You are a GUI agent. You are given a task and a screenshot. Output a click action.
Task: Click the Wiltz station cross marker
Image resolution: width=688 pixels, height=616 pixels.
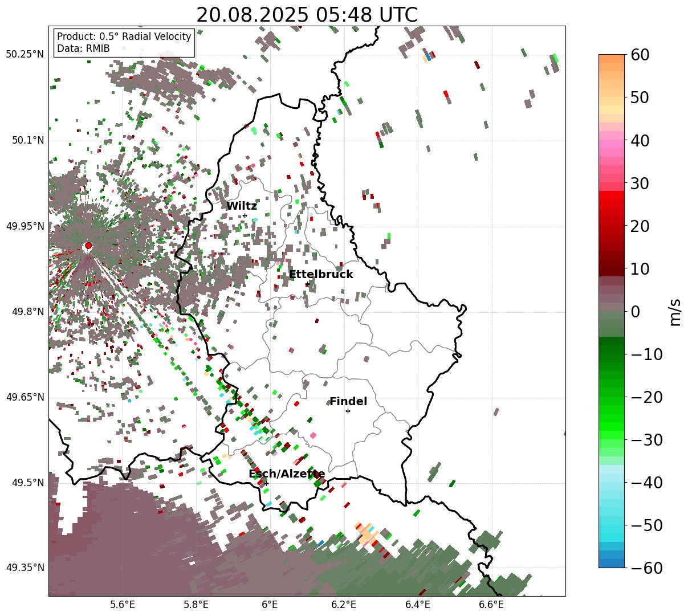pos(245,215)
